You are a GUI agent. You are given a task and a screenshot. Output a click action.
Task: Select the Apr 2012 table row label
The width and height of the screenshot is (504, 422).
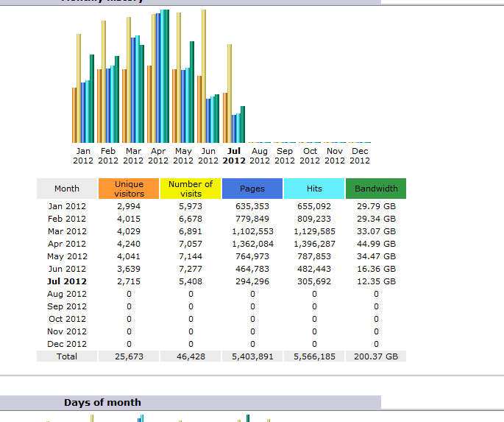pos(67,244)
